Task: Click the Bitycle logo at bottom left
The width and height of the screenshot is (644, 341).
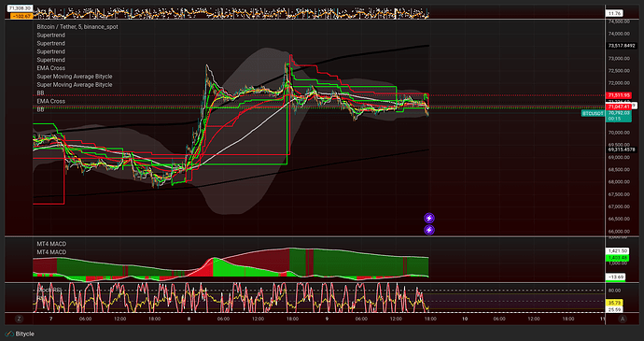Action: [21, 334]
